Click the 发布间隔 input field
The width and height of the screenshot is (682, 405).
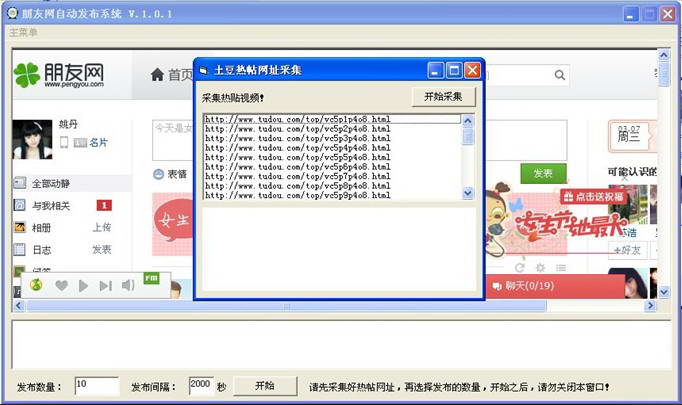coord(201,386)
